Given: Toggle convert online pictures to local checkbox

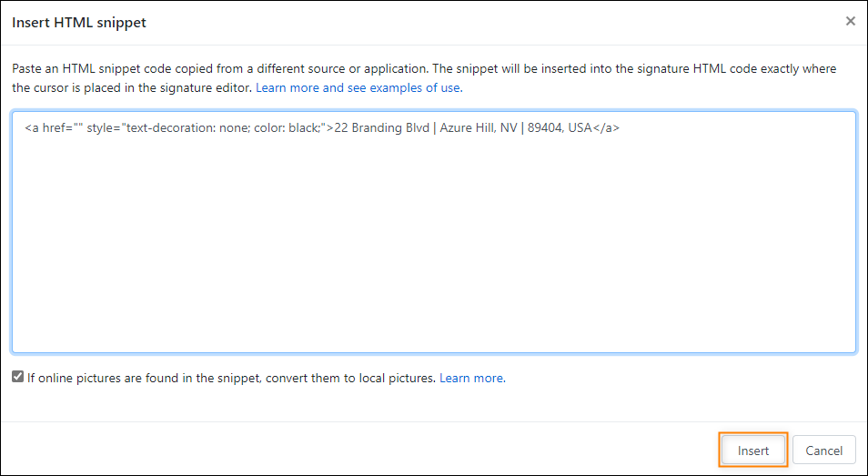Looking at the screenshot, I should pos(17,378).
